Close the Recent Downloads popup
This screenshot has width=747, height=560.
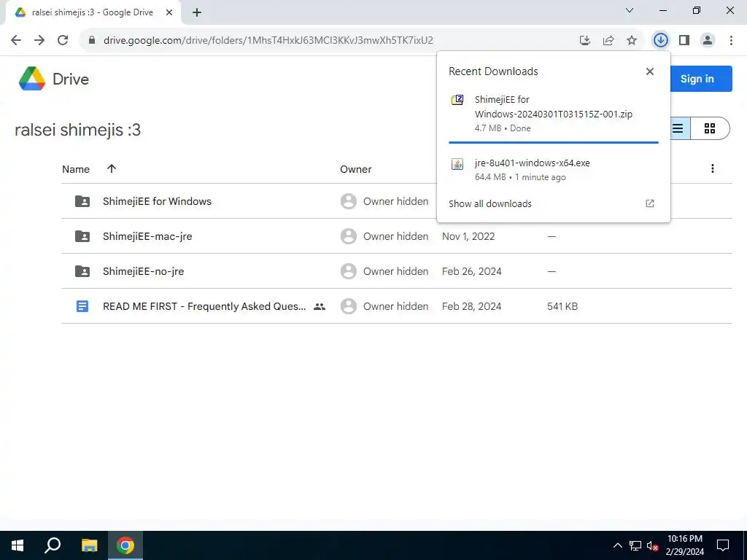(650, 71)
